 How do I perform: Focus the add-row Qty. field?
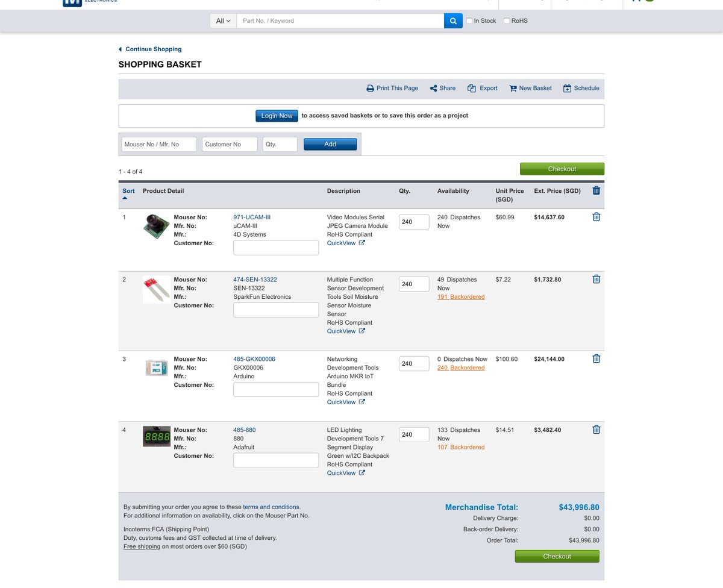280,145
